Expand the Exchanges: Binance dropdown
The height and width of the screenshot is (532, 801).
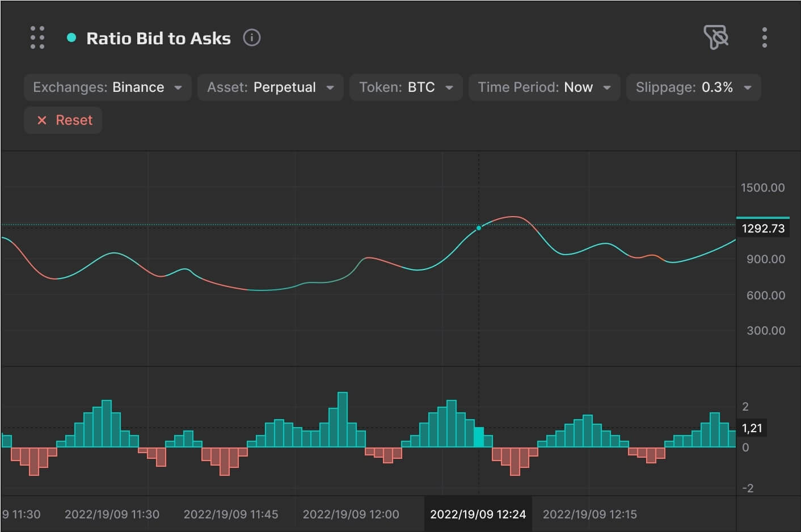107,87
